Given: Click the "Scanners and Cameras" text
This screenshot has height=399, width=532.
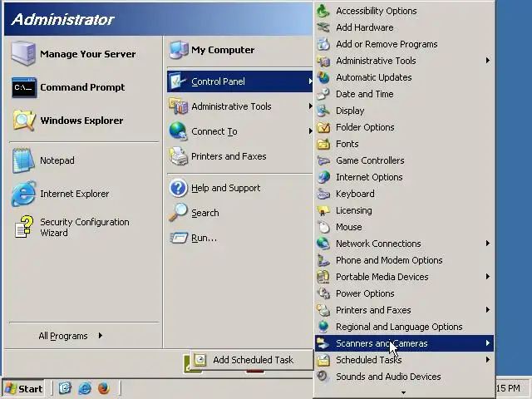Looking at the screenshot, I should 382,343.
